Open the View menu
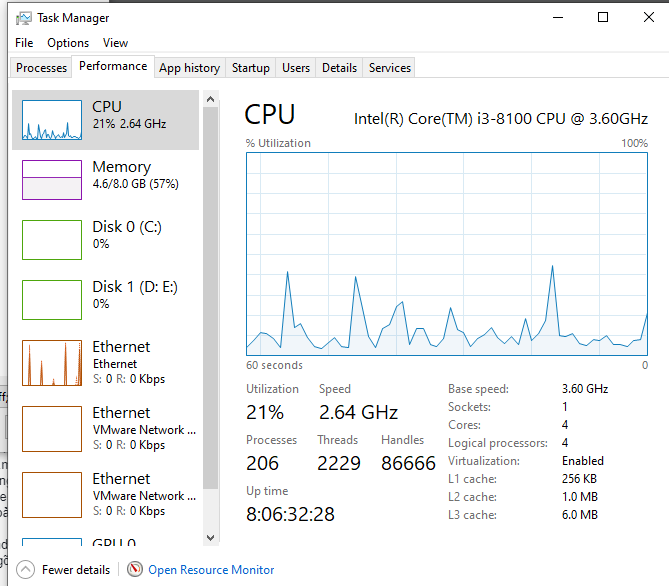The height and width of the screenshot is (586, 669). (x=115, y=43)
